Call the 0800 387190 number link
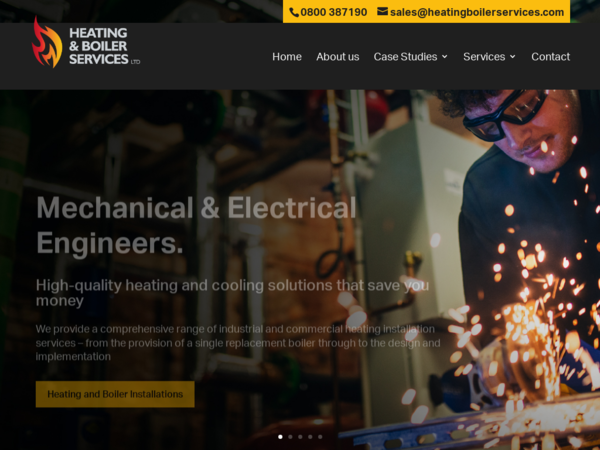The width and height of the screenshot is (600, 450). [x=334, y=12]
